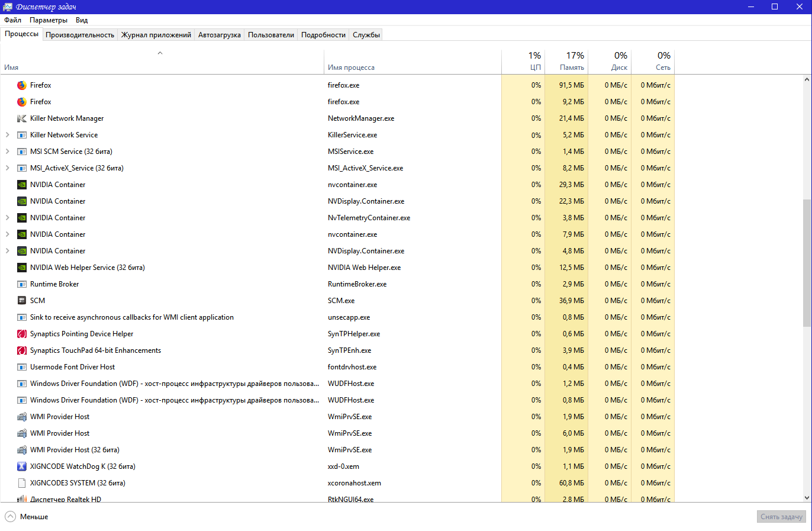Click the Synaptics TouchPad 64-bit Enhancements icon
The height and width of the screenshot is (531, 812).
pyautogui.click(x=22, y=350)
